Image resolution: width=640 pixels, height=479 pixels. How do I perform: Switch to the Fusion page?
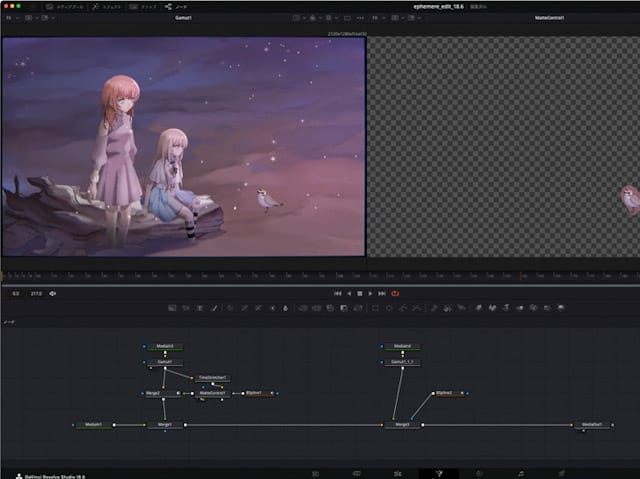[x=439, y=474]
